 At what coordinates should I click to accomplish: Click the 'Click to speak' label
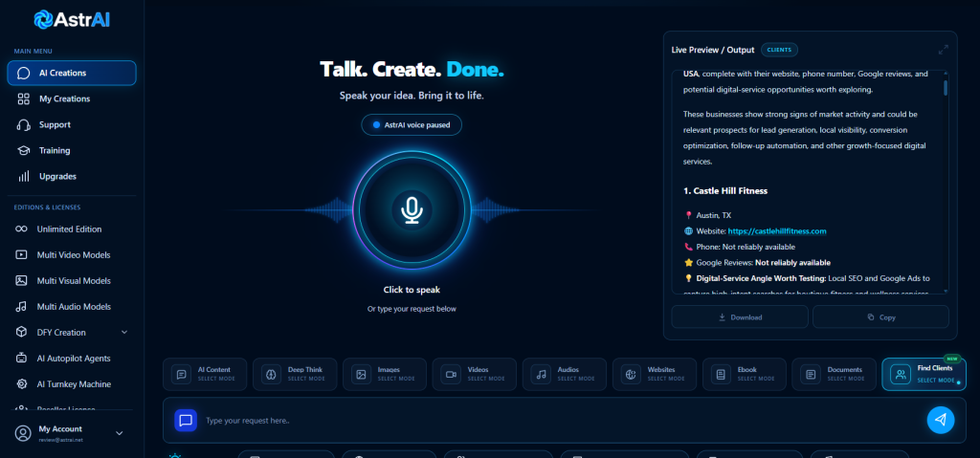tap(412, 290)
